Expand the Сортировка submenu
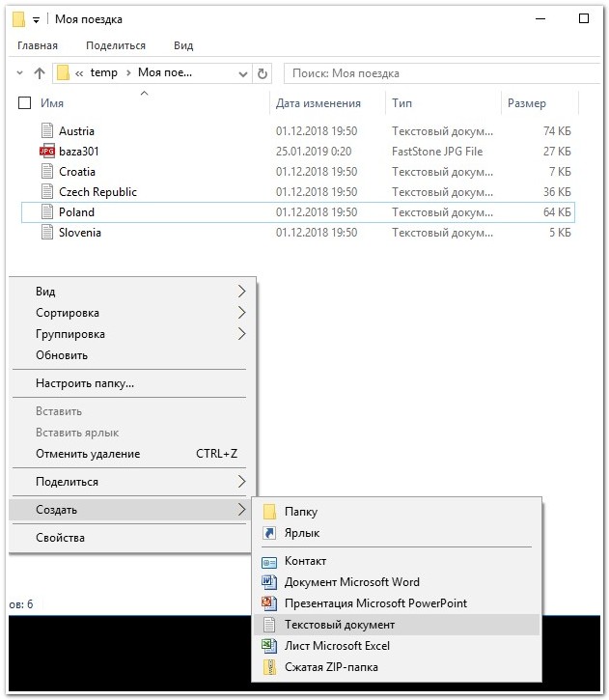609x700 pixels. pyautogui.click(x=68, y=313)
